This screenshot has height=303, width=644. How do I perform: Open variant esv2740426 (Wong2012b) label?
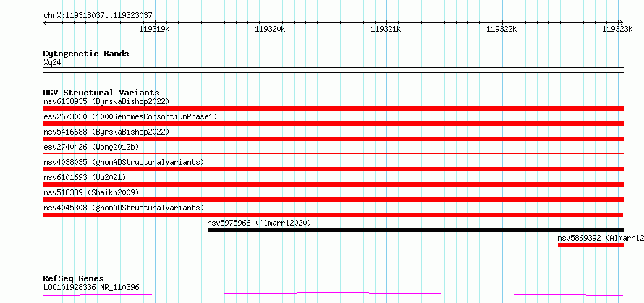93,147
